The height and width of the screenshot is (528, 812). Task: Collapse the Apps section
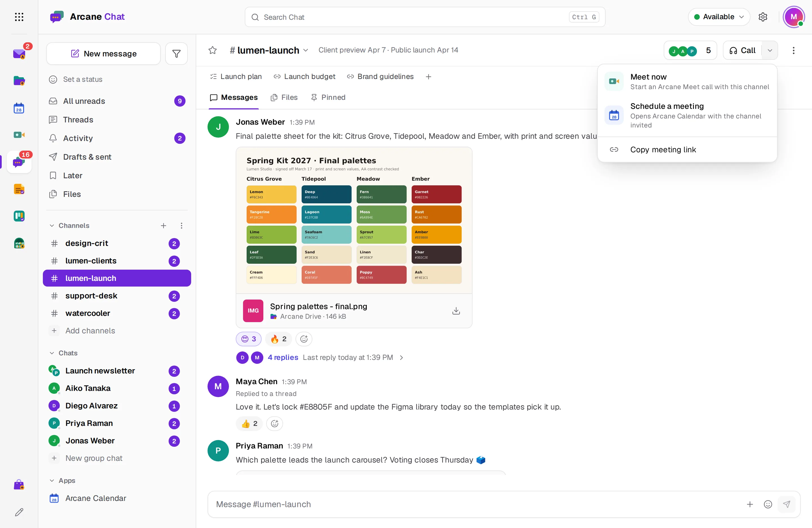52,481
